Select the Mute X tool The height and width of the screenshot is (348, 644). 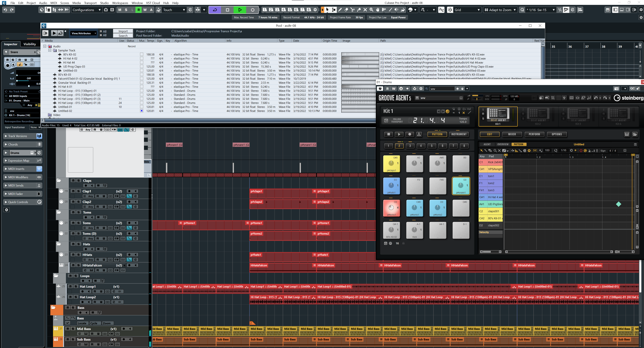coord(365,10)
